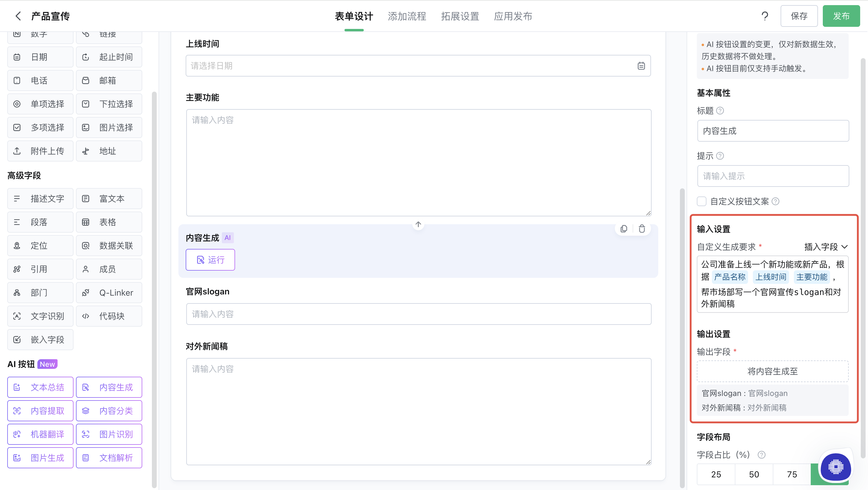Screen dimensions: 868x490
Task: Add the 文字识别 field component
Action: click(40, 316)
